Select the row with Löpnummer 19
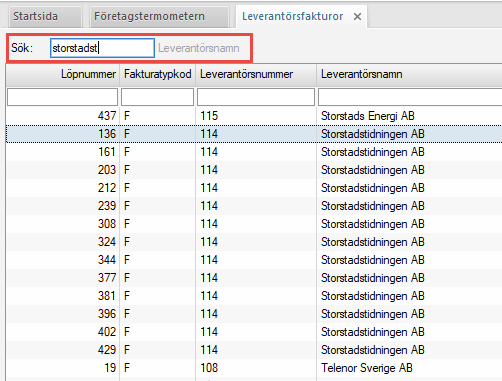 pos(254,368)
